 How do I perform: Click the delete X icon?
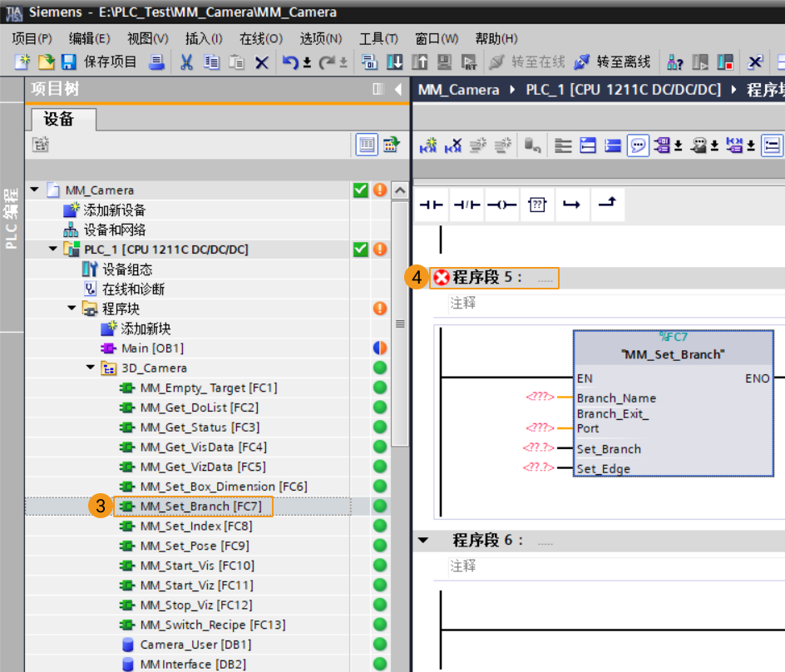[261, 62]
